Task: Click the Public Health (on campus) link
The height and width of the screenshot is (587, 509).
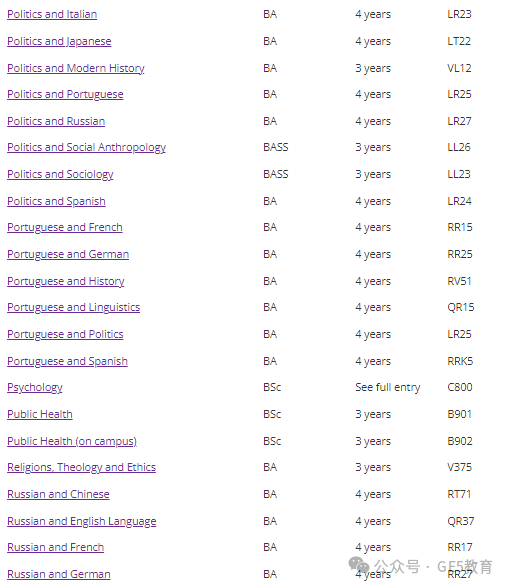Action: [x=72, y=442]
